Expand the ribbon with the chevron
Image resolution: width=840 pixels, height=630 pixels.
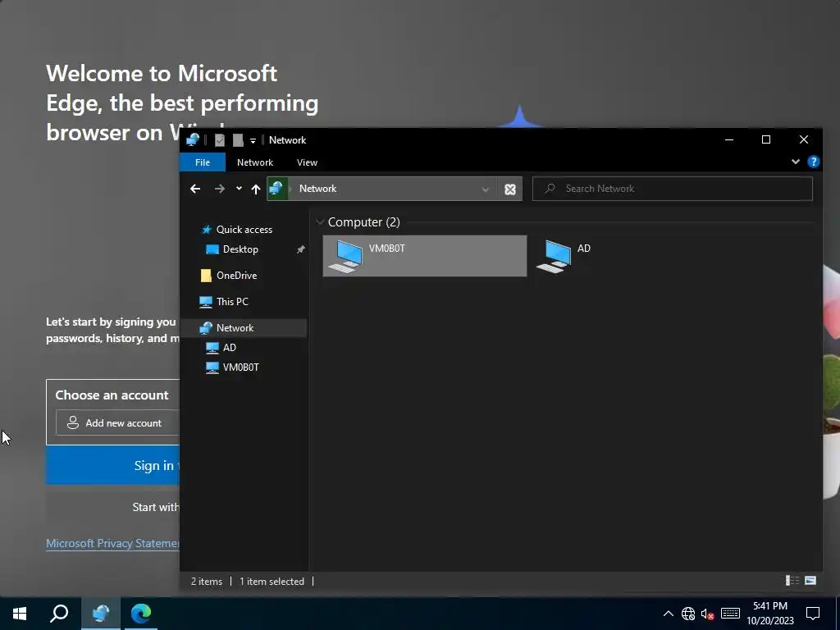click(796, 162)
